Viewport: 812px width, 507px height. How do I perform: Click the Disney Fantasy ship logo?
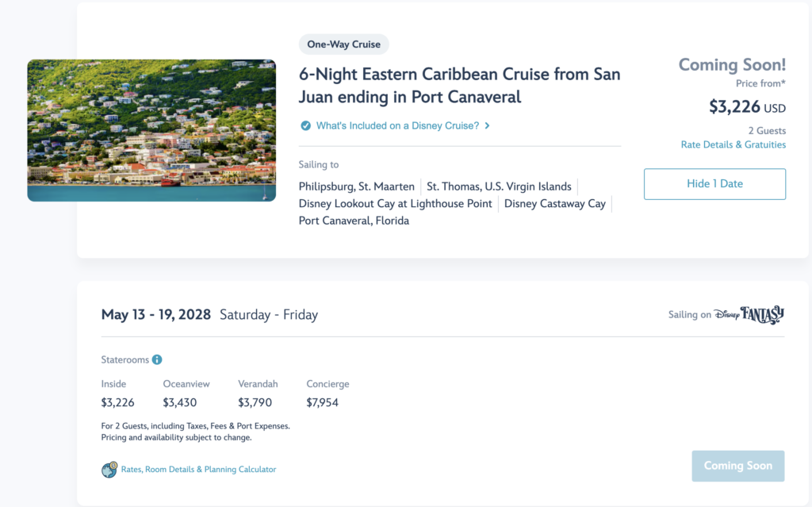pos(749,314)
